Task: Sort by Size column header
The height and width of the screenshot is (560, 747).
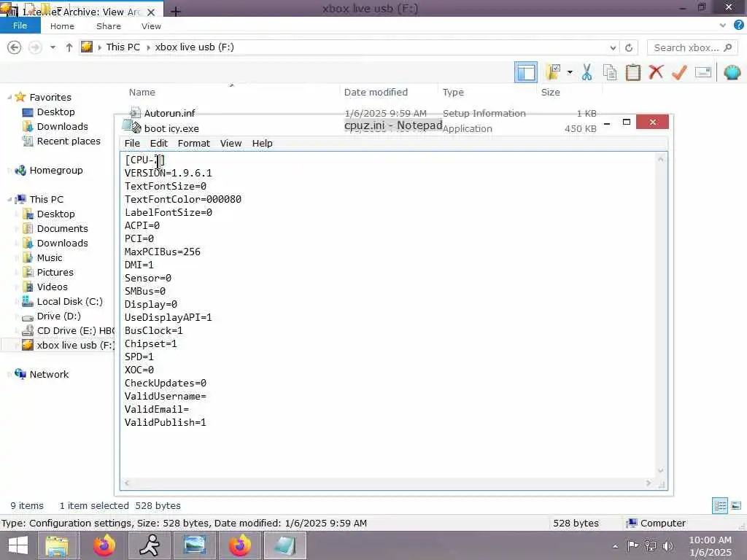Action: pyautogui.click(x=550, y=93)
